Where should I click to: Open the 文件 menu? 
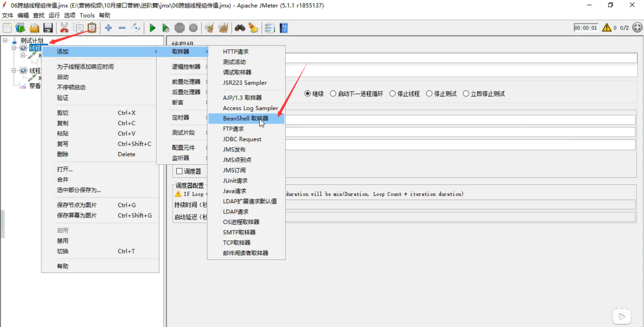tap(7, 15)
